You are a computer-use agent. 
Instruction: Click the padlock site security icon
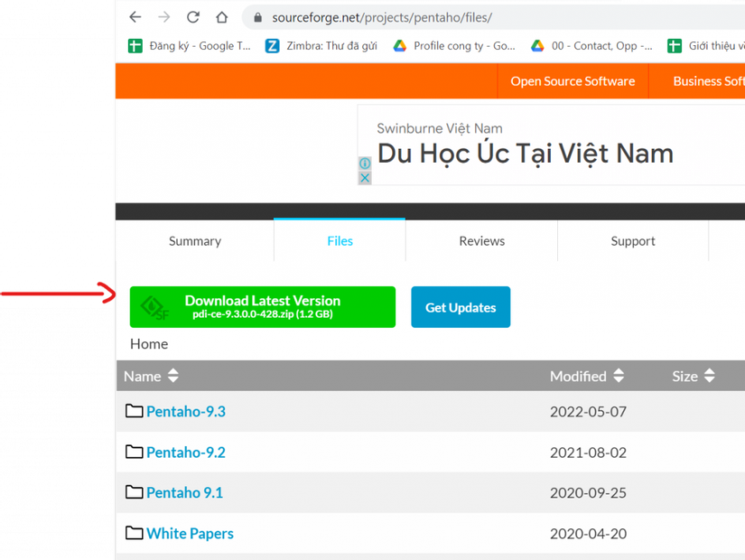pyautogui.click(x=258, y=17)
